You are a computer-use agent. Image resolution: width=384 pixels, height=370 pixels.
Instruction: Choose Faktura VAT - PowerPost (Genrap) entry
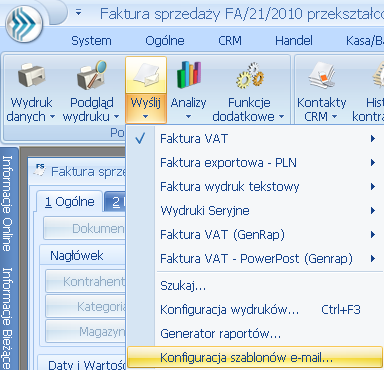tap(255, 259)
